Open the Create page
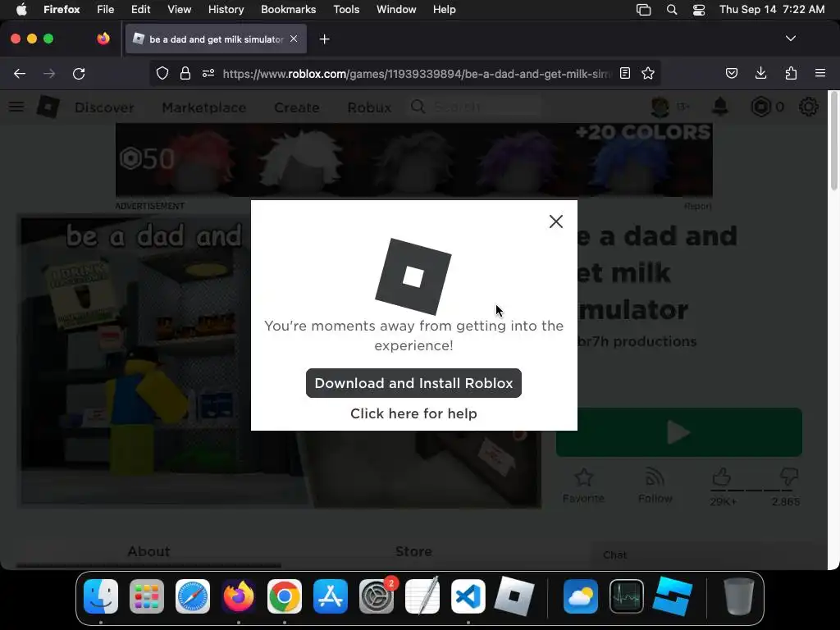This screenshot has width=840, height=630. point(297,107)
